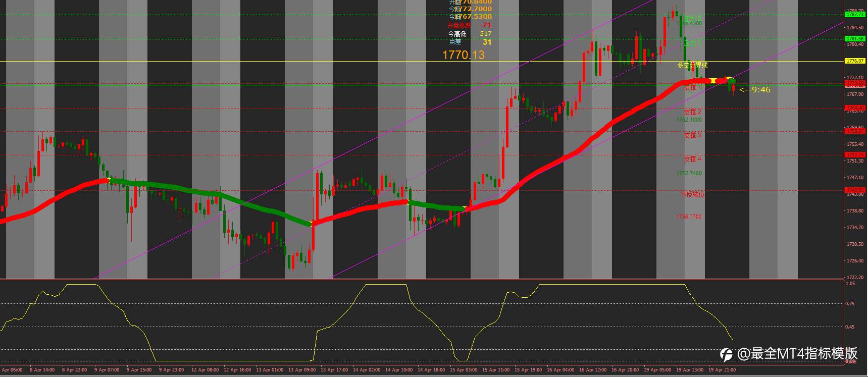Image resolution: width=868 pixels, height=377 pixels.
Task: Click the 1762.1000 price text
Action: point(689,120)
